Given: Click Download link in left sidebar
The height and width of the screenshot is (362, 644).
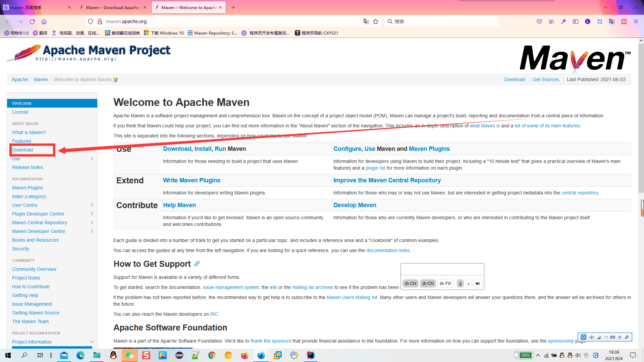Looking at the screenshot, I should (x=22, y=150).
